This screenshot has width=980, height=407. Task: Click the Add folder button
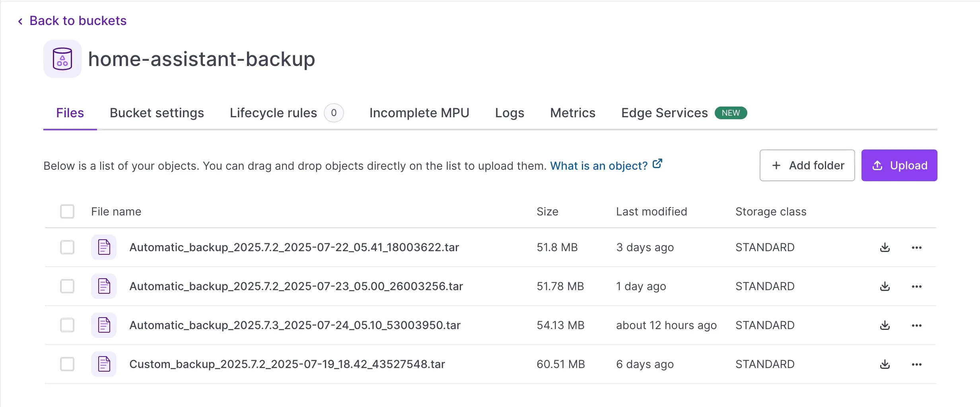(x=807, y=165)
